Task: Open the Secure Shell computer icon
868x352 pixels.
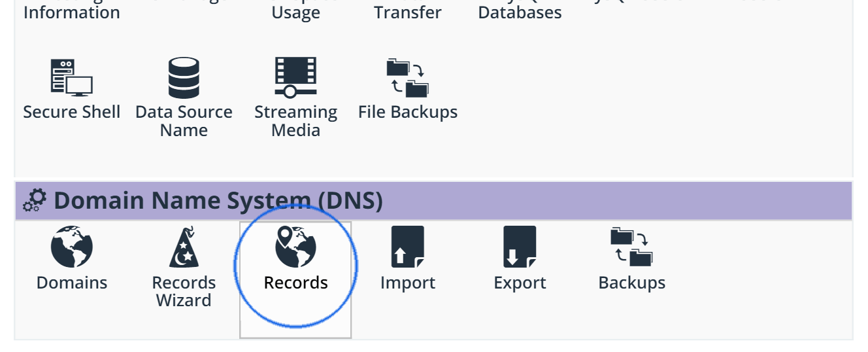Action: (x=72, y=78)
